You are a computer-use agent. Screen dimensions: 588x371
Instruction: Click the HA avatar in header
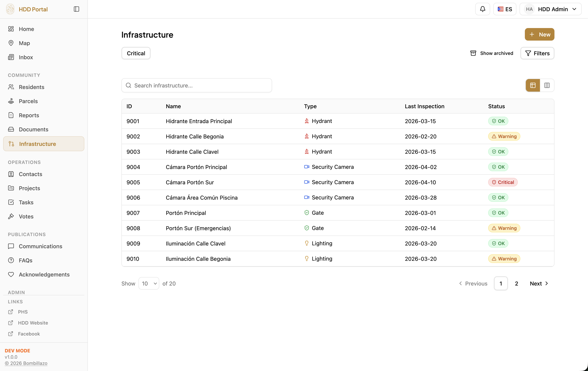pos(529,9)
